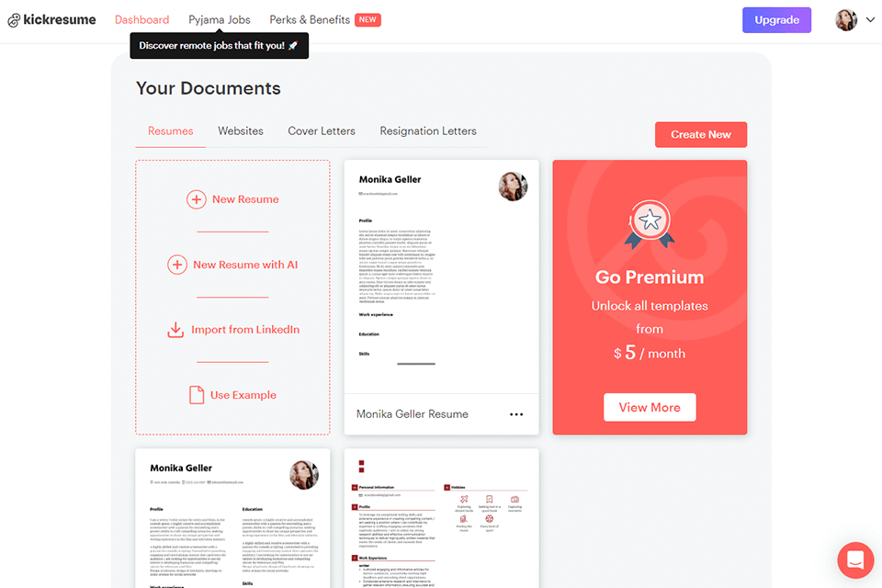The height and width of the screenshot is (588, 882).
Task: Click the plus icon for New Resume with AI
Action: tap(177, 265)
